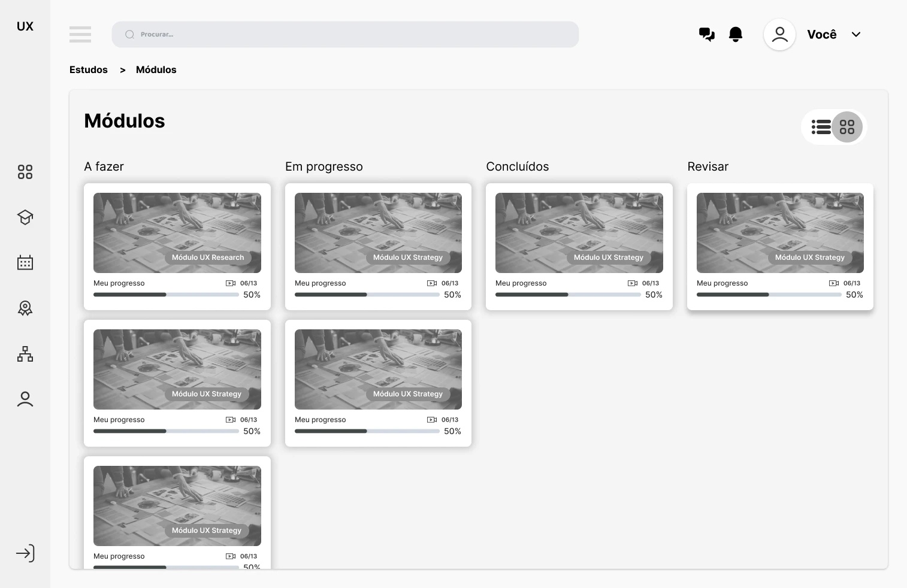Viewport: 907px width, 588px height.
Task: Open the chat messages icon
Action: click(707, 34)
